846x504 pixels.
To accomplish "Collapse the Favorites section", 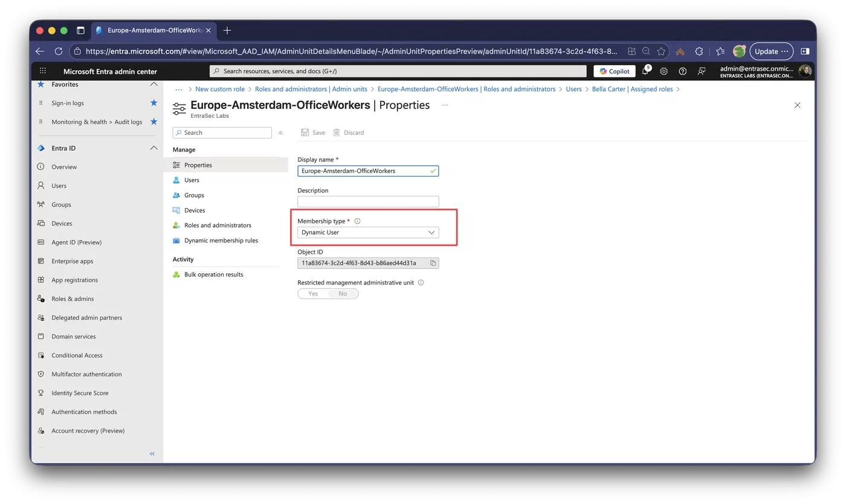I will click(153, 85).
